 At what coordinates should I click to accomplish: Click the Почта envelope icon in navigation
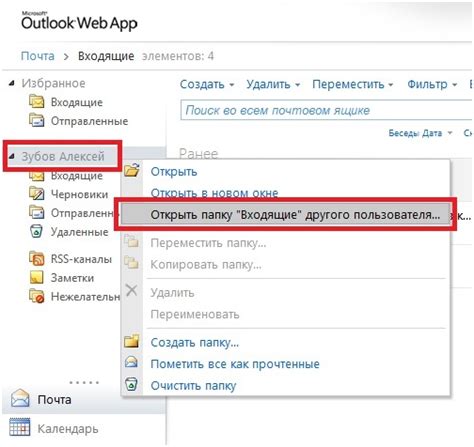20,398
